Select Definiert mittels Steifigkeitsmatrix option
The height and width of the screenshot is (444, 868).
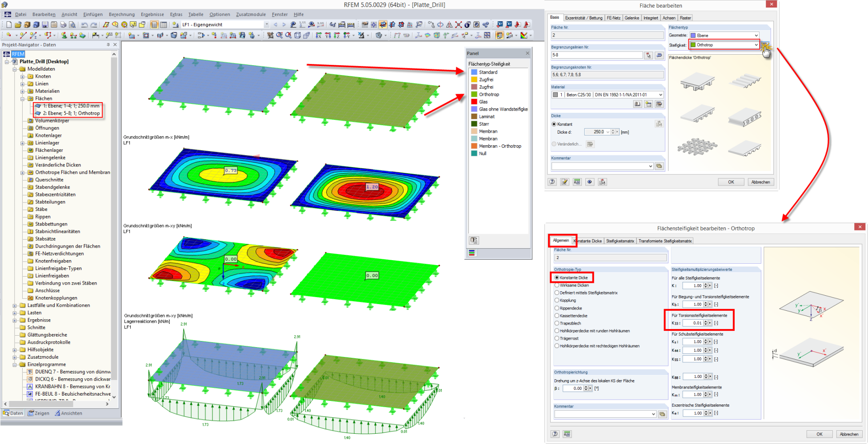coord(556,293)
